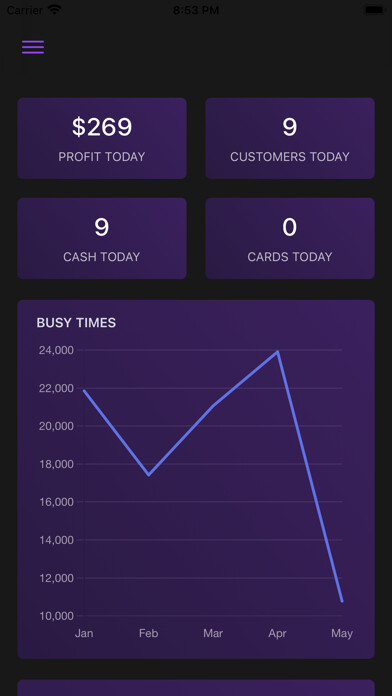Tap the 8:53 PM status bar clock
Image resolution: width=392 pixels, height=696 pixels.
pyautogui.click(x=196, y=10)
